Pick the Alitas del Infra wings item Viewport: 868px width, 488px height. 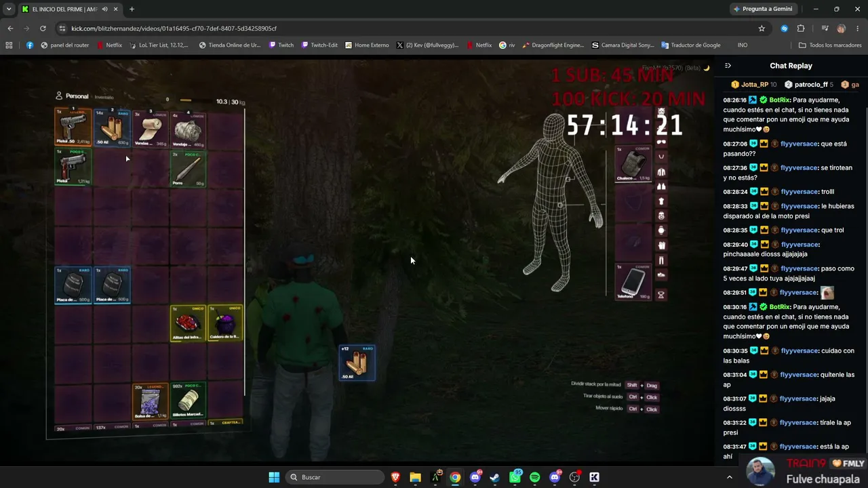[188, 323]
